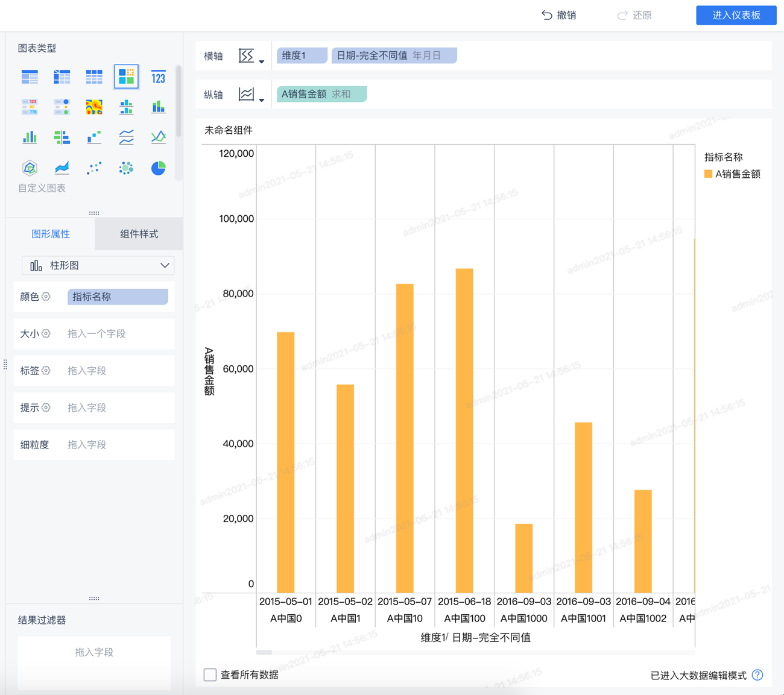Click the 细粒度 field drop zone
Screen dimensions: 784x695
pyautogui.click(x=118, y=445)
